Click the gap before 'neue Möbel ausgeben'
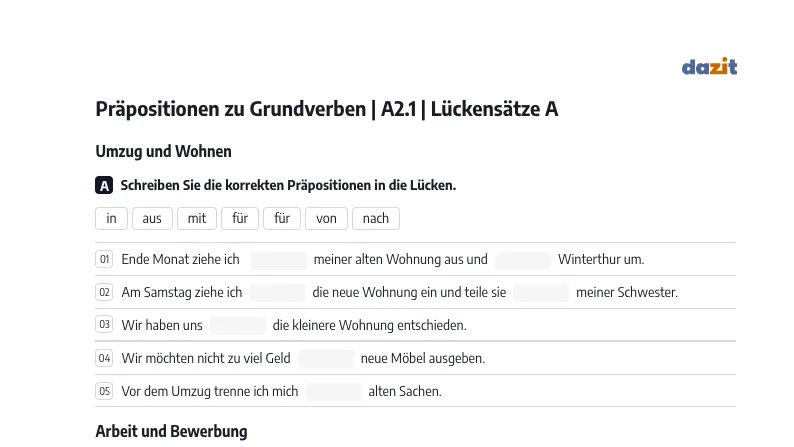 point(326,358)
